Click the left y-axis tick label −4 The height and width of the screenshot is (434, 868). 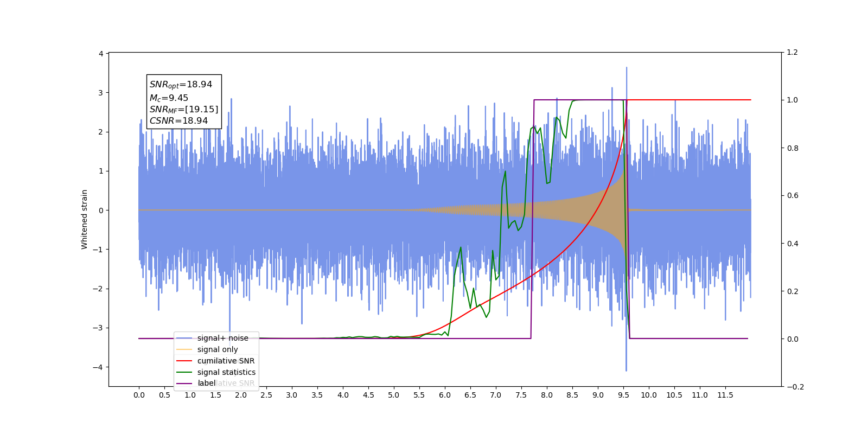point(98,367)
